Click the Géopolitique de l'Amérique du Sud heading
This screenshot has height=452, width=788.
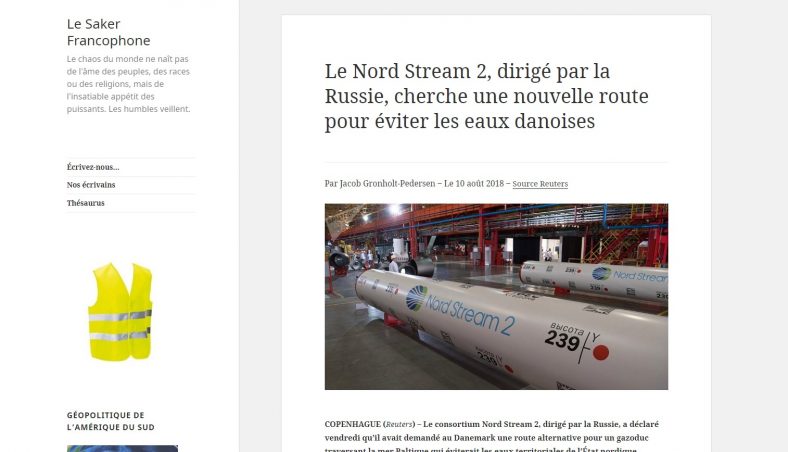click(x=111, y=421)
